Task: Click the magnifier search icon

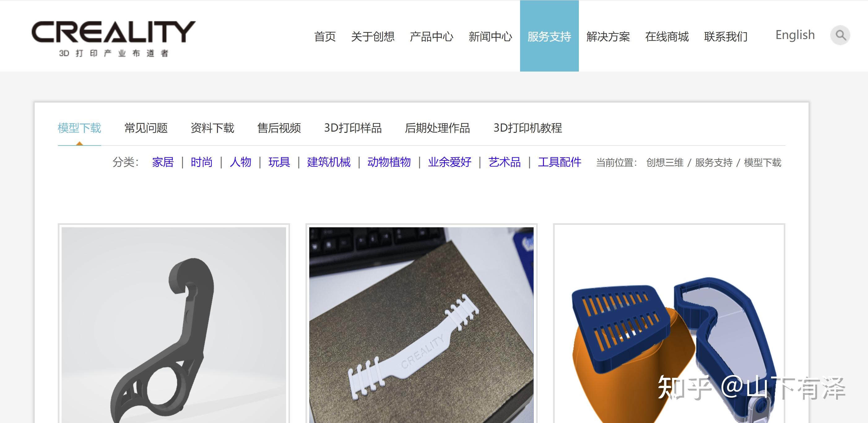Action: click(x=840, y=35)
